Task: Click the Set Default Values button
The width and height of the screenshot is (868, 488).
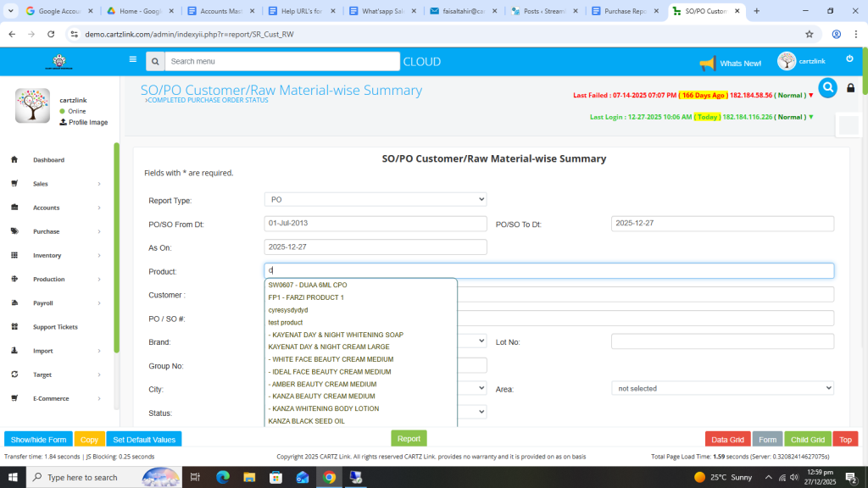Action: pyautogui.click(x=144, y=440)
